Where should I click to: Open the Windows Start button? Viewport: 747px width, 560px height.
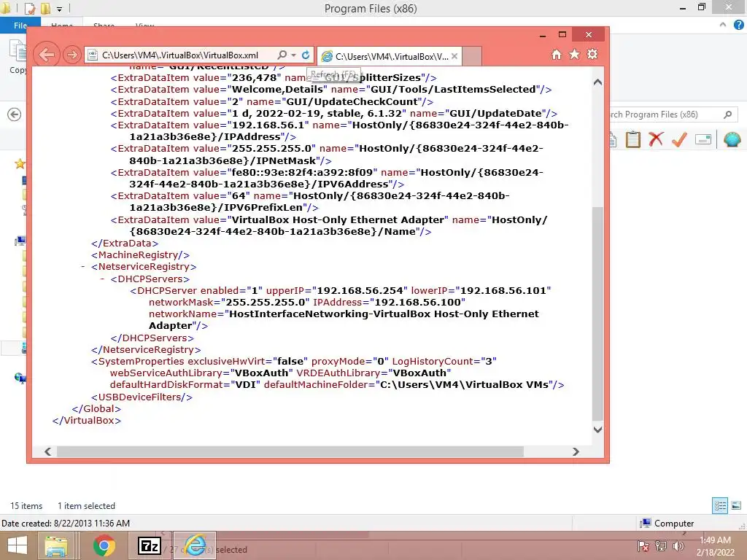click(x=18, y=545)
